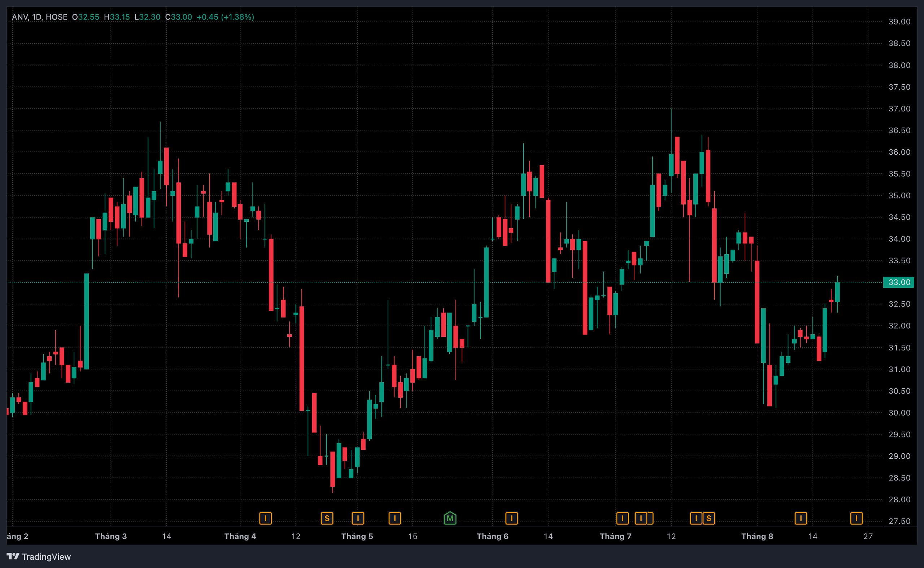
Task: Click the latest green candle closing at 33.00
Action: [837, 292]
